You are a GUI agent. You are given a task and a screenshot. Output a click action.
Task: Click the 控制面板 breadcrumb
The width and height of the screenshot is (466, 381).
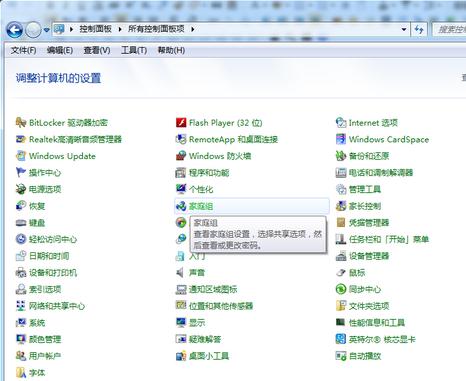point(95,29)
